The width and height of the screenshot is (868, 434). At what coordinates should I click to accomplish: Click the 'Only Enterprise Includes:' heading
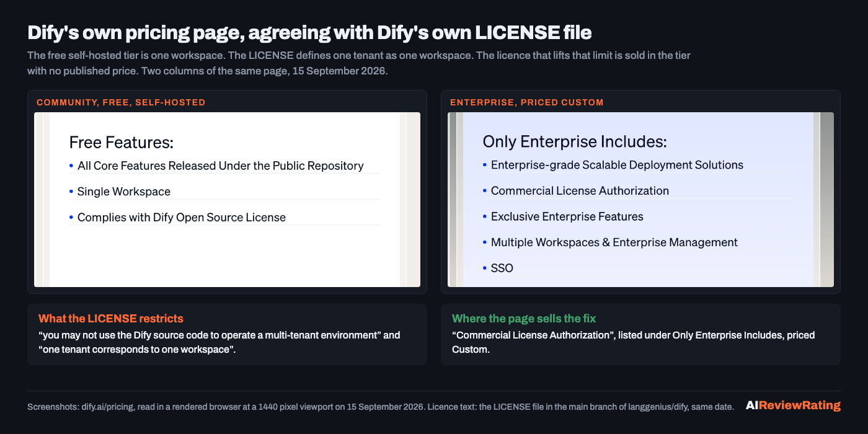[574, 142]
